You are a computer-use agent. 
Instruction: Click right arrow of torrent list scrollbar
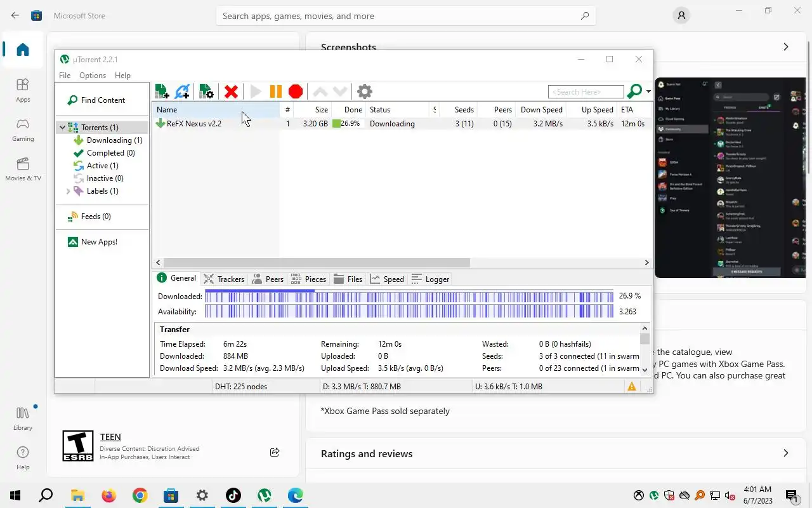tap(646, 262)
